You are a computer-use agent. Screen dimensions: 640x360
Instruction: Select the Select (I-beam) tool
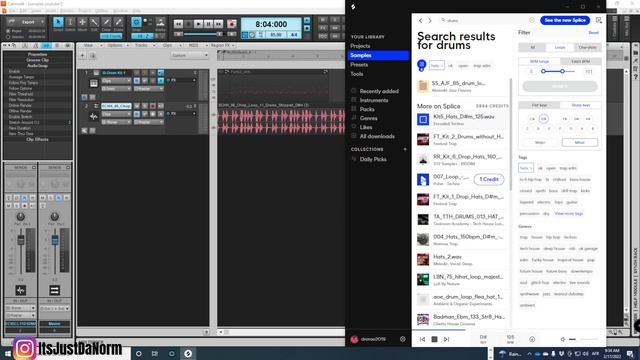click(70, 22)
